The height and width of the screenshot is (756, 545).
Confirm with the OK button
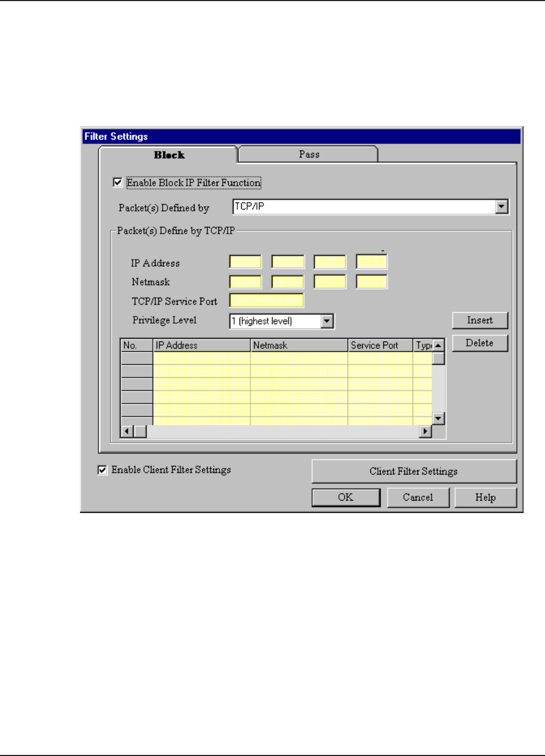(345, 497)
